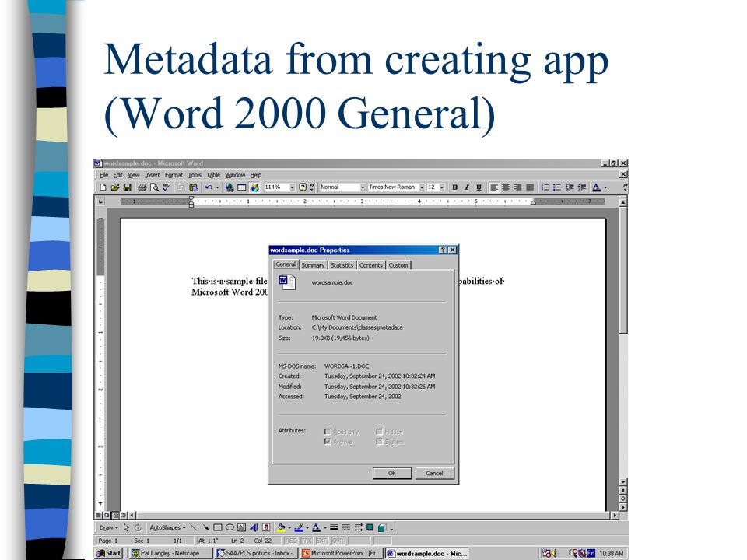Expand the top-toolbar font color arrow
Image resolution: width=747 pixels, height=560 pixels.
click(605, 187)
